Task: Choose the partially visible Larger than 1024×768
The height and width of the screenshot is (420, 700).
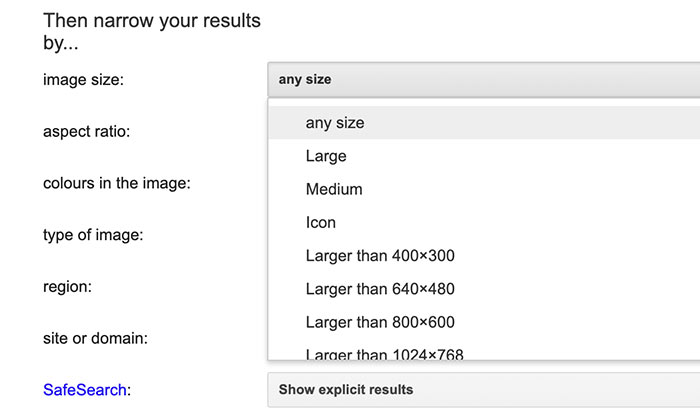Action: point(384,352)
